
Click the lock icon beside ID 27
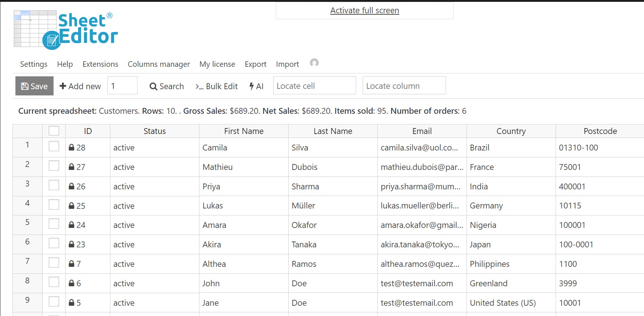[x=72, y=167]
